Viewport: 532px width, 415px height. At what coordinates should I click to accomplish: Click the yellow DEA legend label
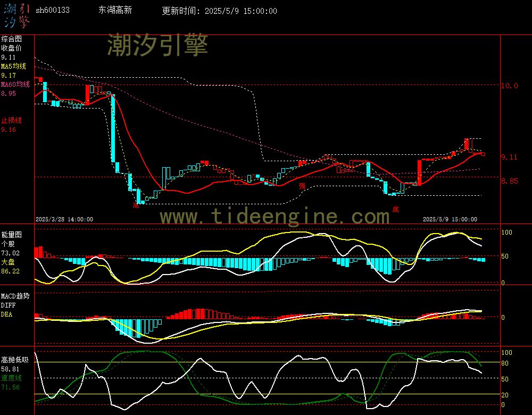coord(6,314)
